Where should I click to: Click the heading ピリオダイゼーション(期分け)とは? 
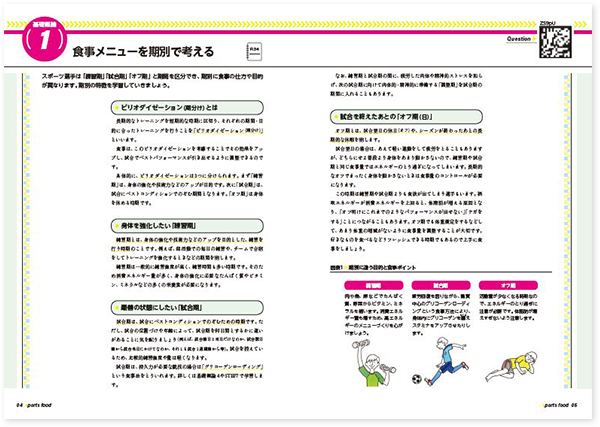(187, 108)
